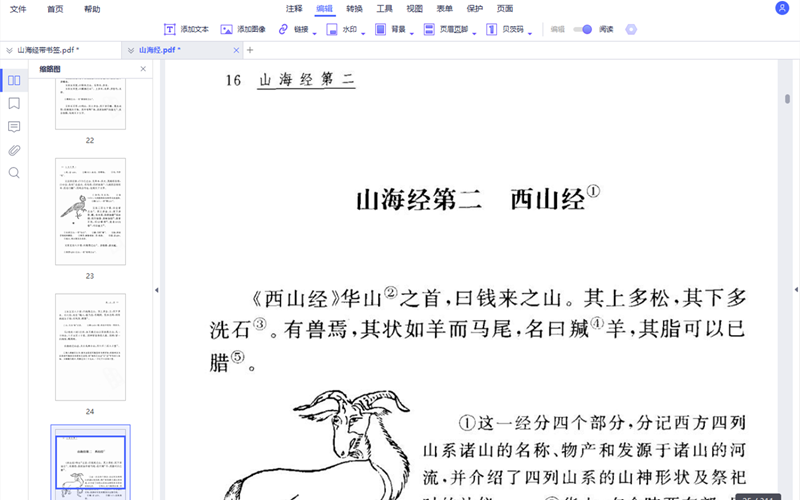The image size is (800, 500).
Task: Add a new tab with plus button
Action: point(250,50)
